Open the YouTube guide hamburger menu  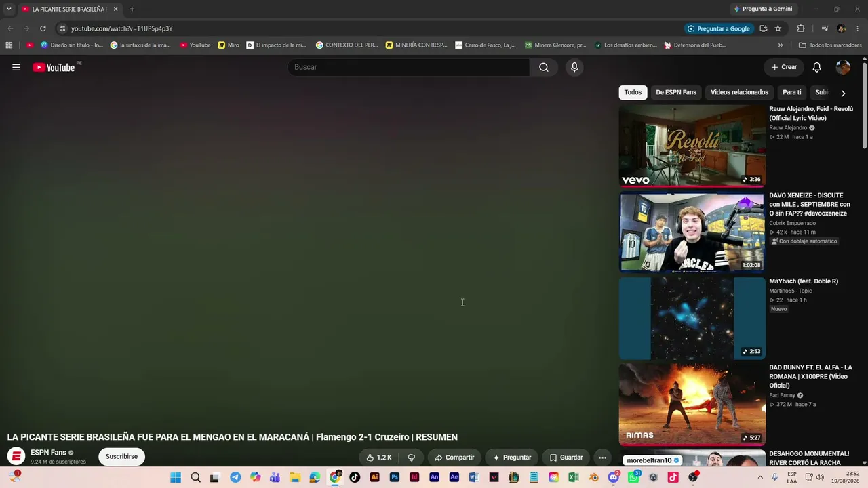[x=16, y=67]
